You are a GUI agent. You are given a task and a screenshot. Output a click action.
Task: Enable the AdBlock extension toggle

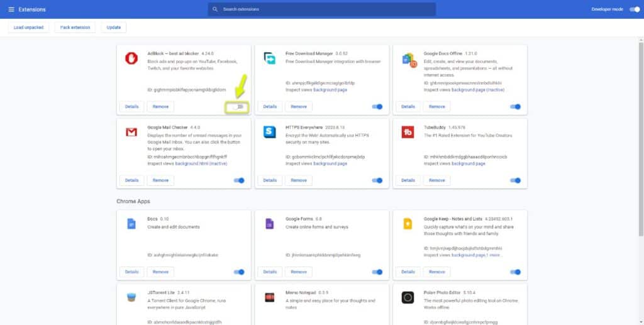(x=239, y=107)
